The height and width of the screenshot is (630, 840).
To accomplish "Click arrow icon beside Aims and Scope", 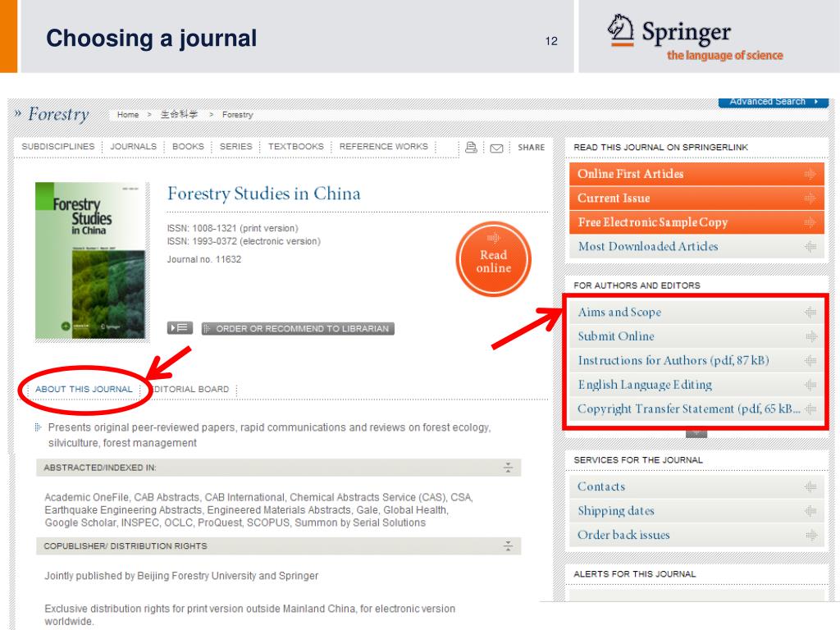I will tap(810, 313).
